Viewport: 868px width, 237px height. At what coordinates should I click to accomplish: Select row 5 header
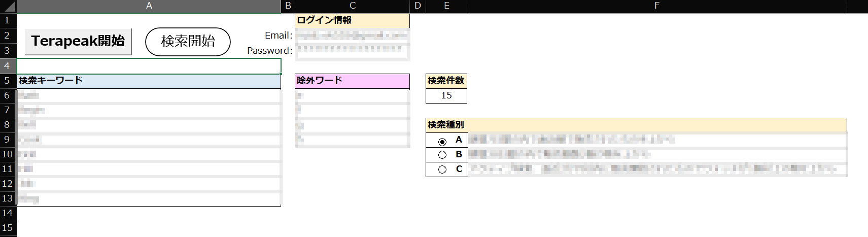[x=8, y=80]
